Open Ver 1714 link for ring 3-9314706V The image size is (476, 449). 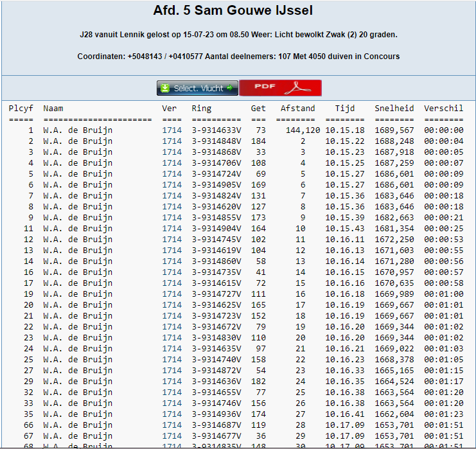click(x=172, y=163)
